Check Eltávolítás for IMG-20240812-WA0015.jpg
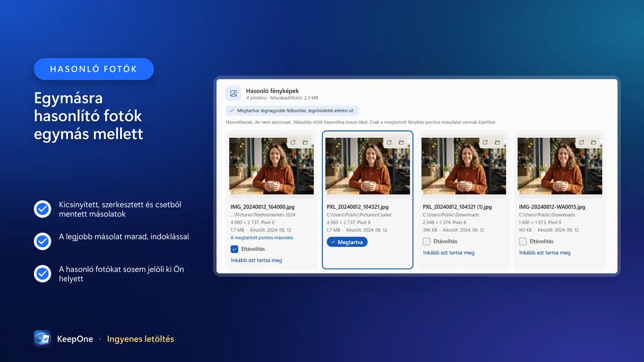The image size is (644, 362). [x=523, y=241]
